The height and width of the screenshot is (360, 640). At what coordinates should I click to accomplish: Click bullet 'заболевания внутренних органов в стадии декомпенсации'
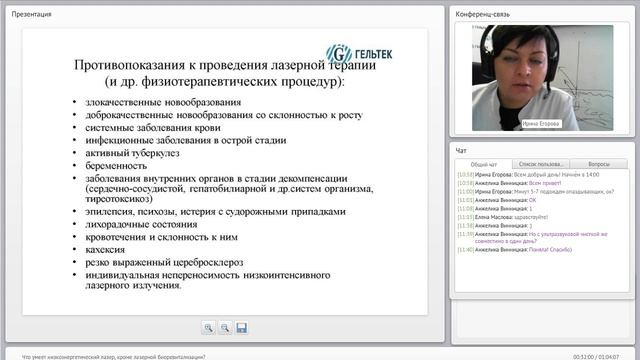[229, 189]
